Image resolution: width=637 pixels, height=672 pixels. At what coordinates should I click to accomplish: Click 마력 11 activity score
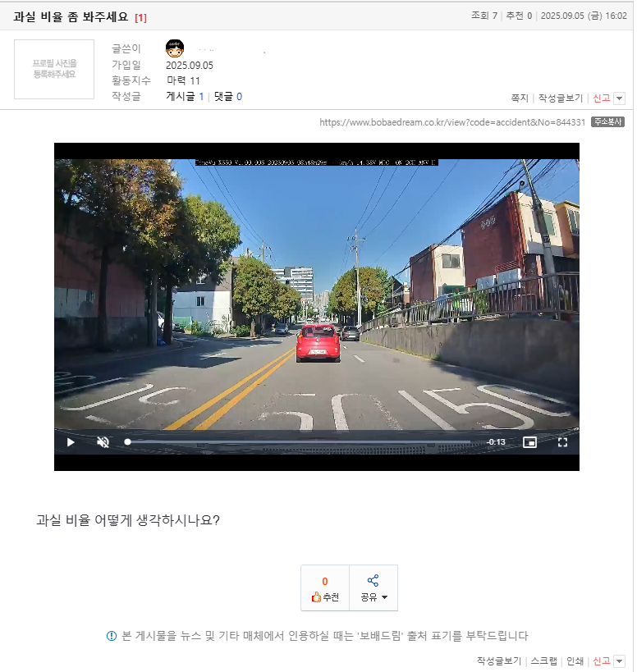pyautogui.click(x=184, y=80)
